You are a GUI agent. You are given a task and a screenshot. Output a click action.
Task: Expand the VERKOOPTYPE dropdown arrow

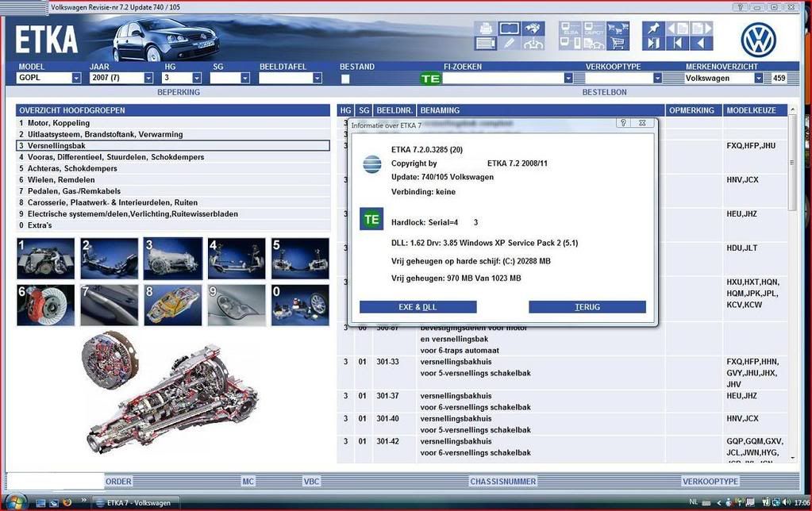[x=657, y=79]
